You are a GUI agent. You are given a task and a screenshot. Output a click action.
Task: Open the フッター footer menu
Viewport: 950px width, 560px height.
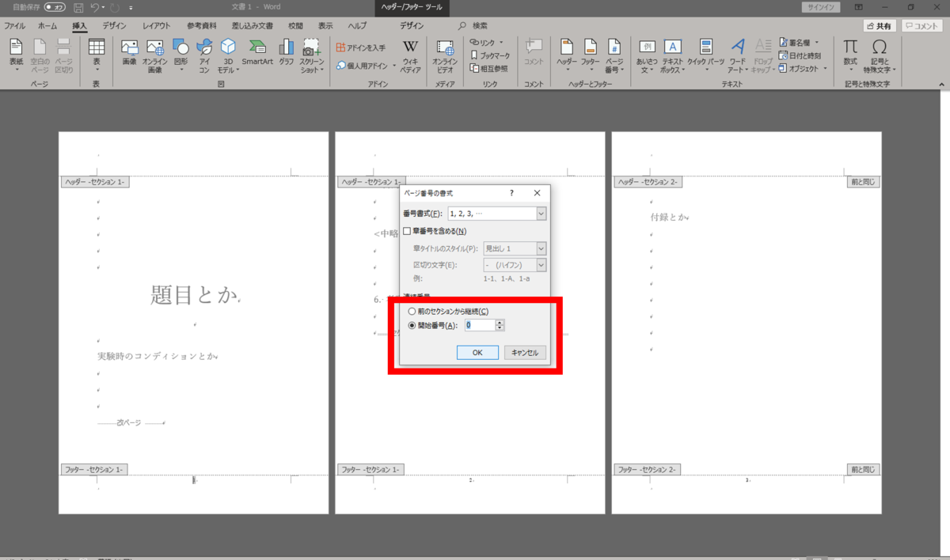[x=591, y=55]
